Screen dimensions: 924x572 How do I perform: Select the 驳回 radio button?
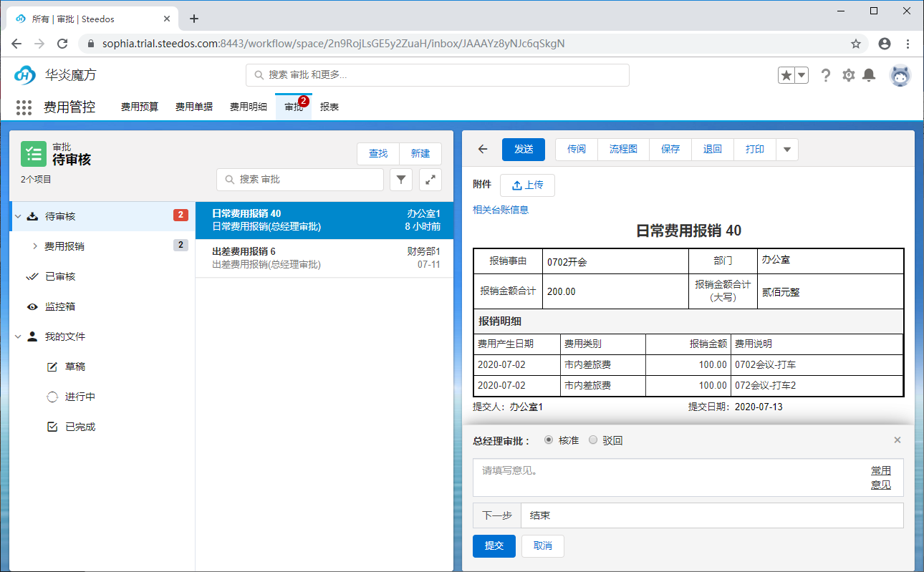point(592,440)
